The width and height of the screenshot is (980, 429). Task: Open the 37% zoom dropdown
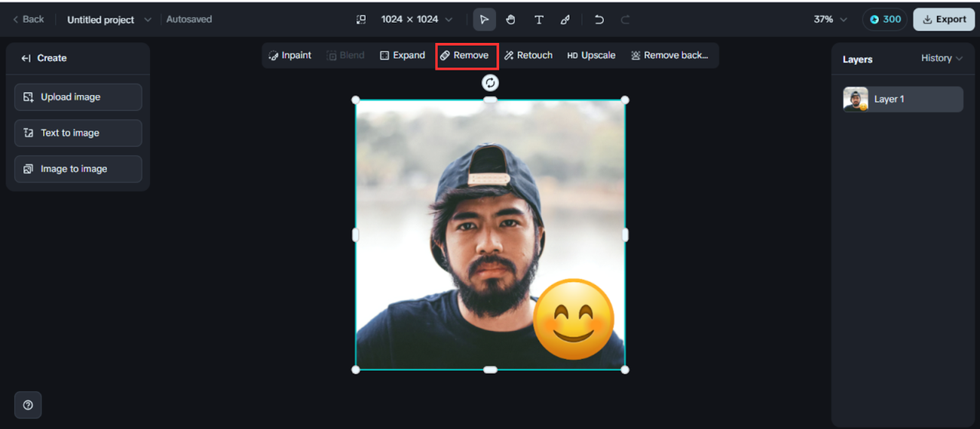(831, 19)
